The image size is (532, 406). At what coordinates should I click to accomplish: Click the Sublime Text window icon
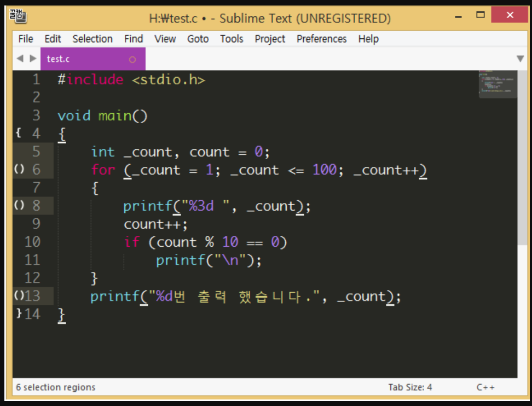coord(18,16)
